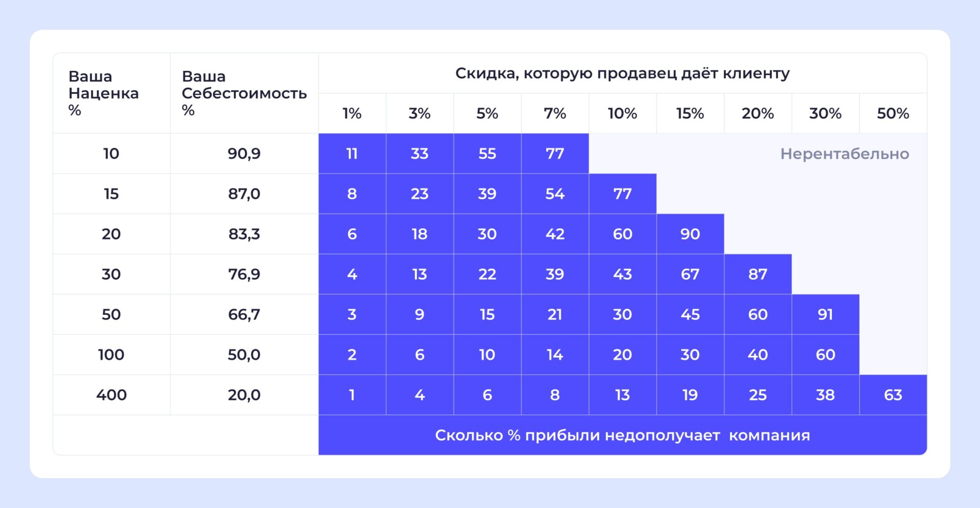Select the 7% discount column header
Viewport: 980px width, 508px height.
(x=555, y=113)
